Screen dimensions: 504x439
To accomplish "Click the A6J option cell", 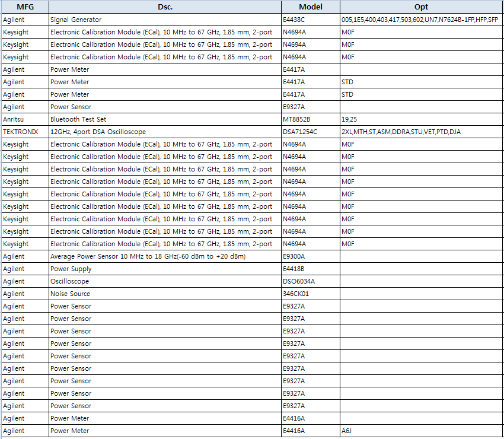I will click(x=422, y=431).
